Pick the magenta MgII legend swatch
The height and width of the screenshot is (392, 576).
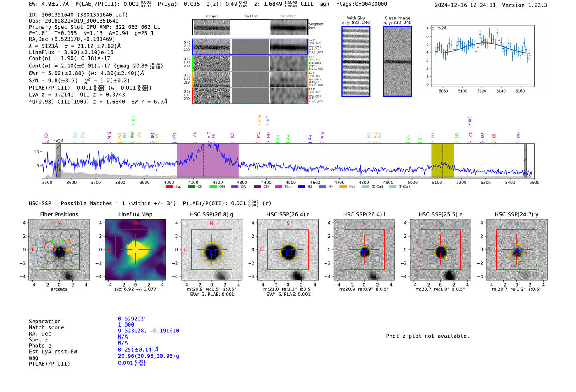[279, 187]
